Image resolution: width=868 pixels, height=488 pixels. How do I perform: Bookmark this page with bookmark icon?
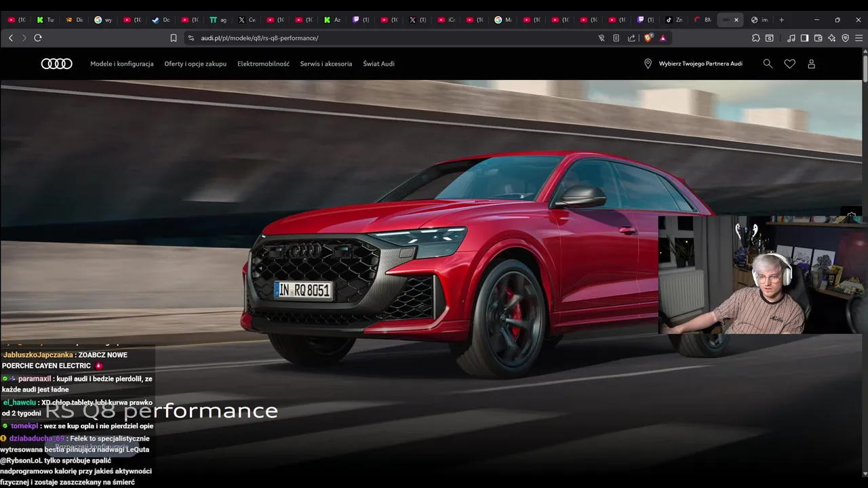click(174, 38)
